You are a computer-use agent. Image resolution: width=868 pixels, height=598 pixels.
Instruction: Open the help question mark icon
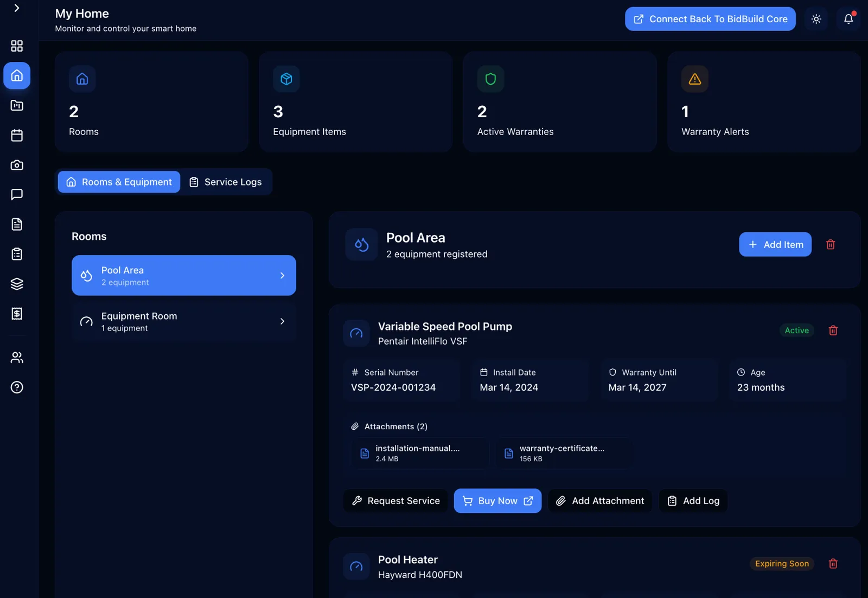17,387
